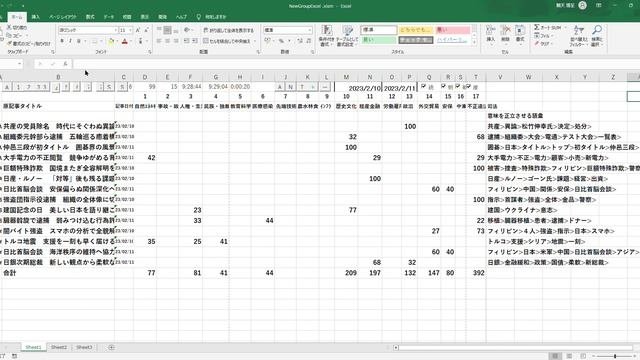The width and height of the screenshot is (640, 360).
Task: Click Increase Font Size icon
Action: 138,30
